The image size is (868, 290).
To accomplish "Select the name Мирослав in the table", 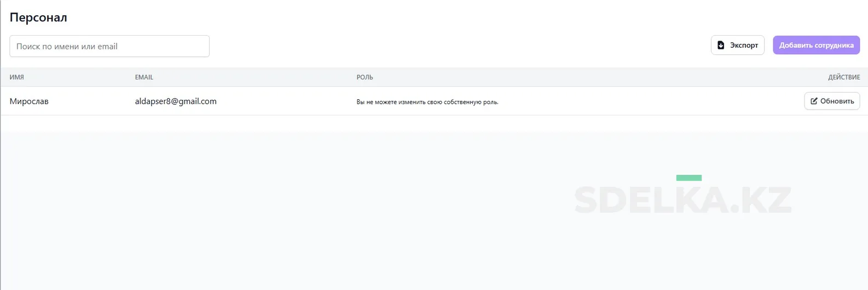I will click(29, 101).
